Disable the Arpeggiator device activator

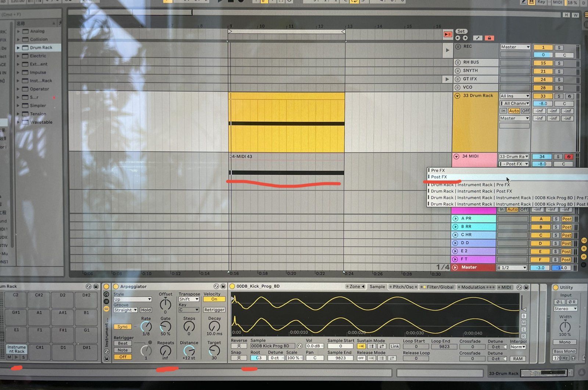tap(116, 286)
